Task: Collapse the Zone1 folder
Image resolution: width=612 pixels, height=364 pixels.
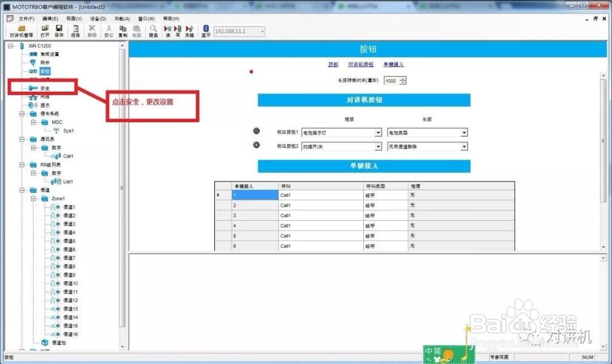Action: click(34, 199)
